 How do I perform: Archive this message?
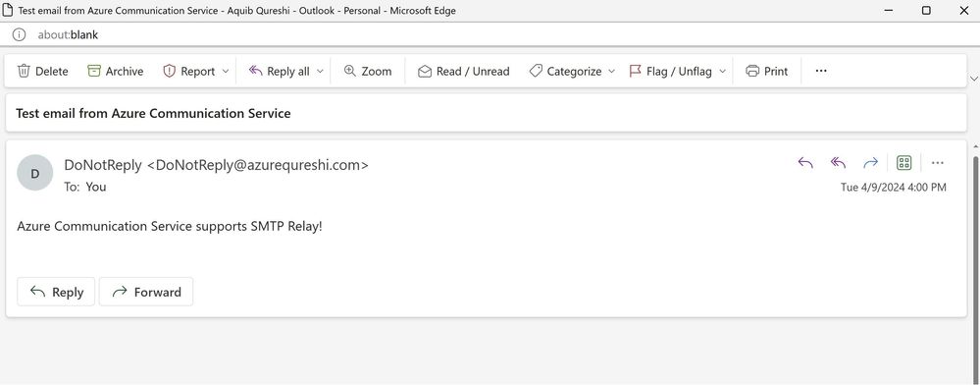point(116,72)
